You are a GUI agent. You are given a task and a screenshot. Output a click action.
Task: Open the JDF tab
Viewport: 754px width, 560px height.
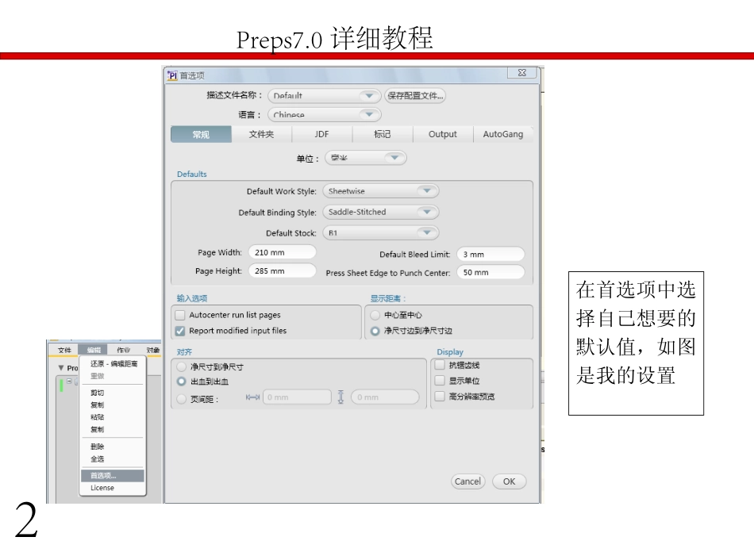[x=321, y=135]
